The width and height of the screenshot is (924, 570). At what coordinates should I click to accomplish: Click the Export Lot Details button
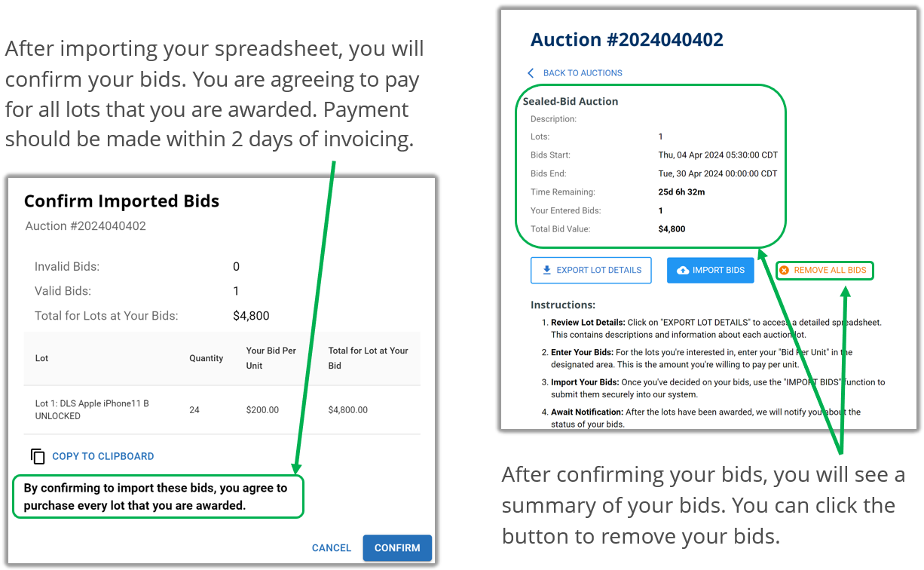point(591,270)
